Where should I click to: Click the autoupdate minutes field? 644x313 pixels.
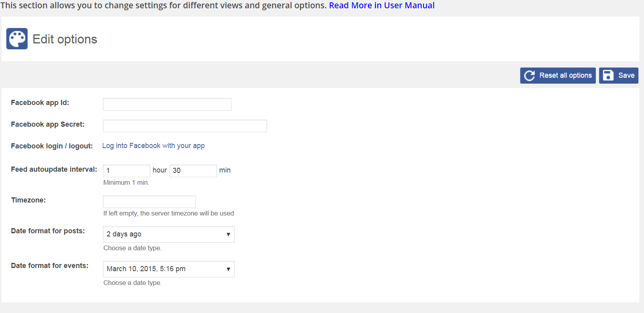coord(193,171)
